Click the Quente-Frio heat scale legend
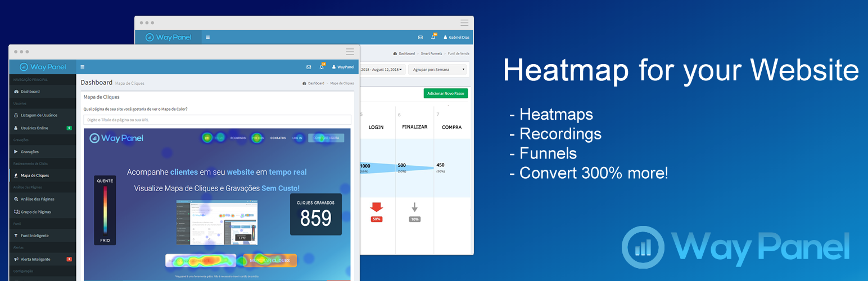 coord(105,210)
